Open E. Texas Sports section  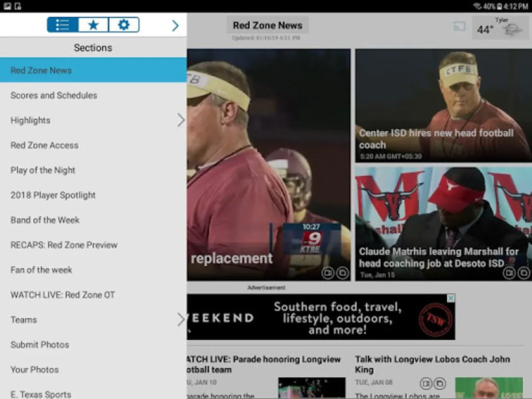coord(93,391)
